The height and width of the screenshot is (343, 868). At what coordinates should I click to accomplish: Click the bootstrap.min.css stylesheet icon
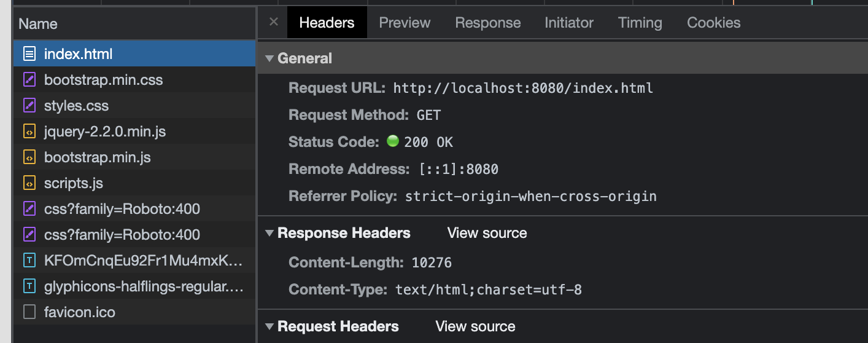29,80
